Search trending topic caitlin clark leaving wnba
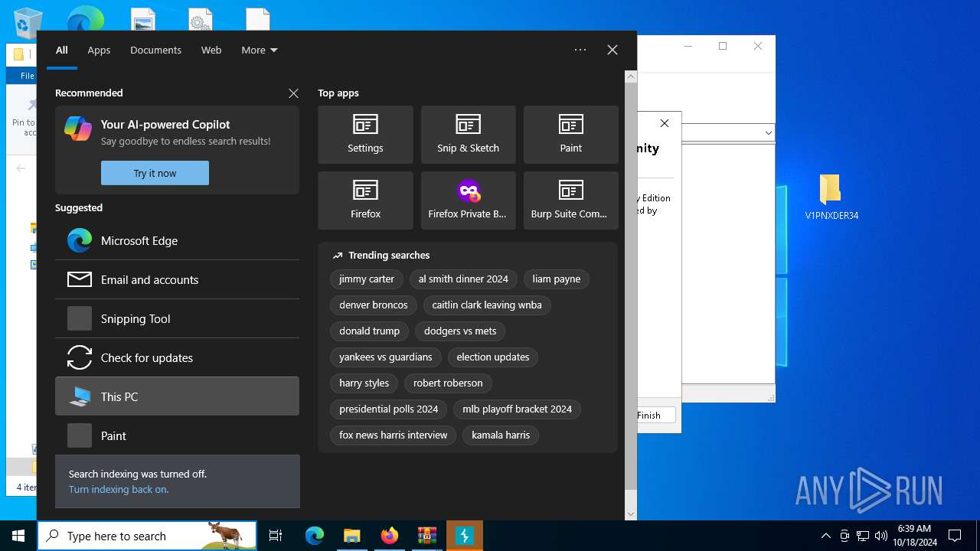 coord(487,305)
